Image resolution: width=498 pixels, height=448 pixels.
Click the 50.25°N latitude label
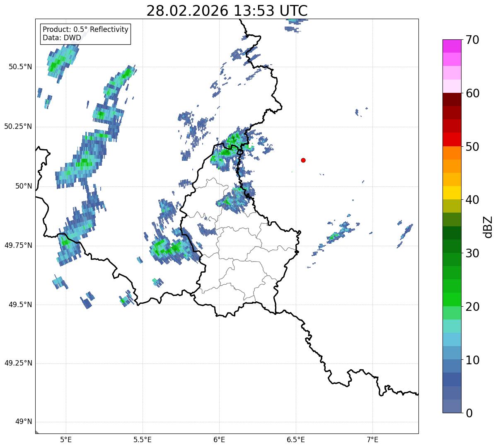pos(18,126)
